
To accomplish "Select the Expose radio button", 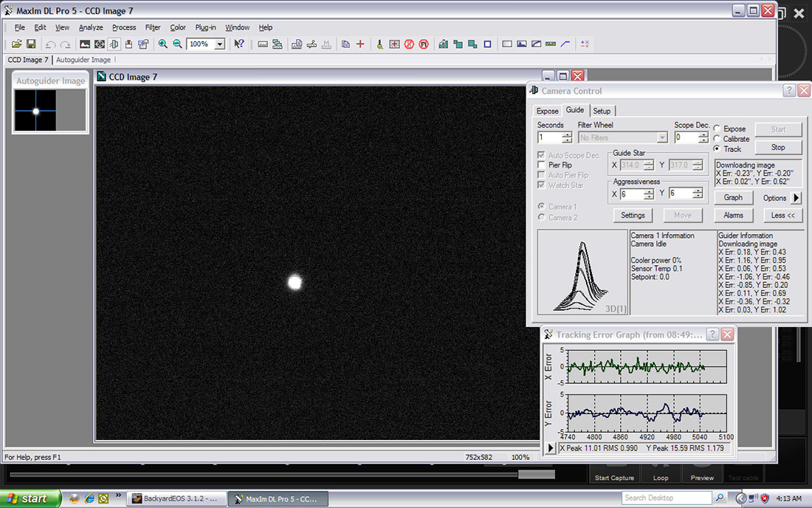I will [x=717, y=128].
